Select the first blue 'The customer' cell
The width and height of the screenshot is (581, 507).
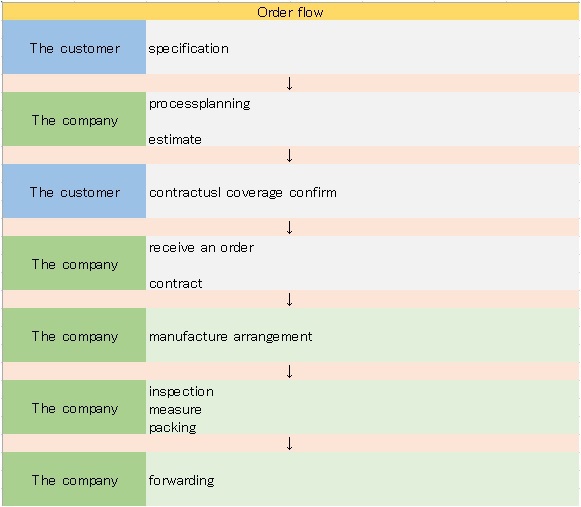74,47
